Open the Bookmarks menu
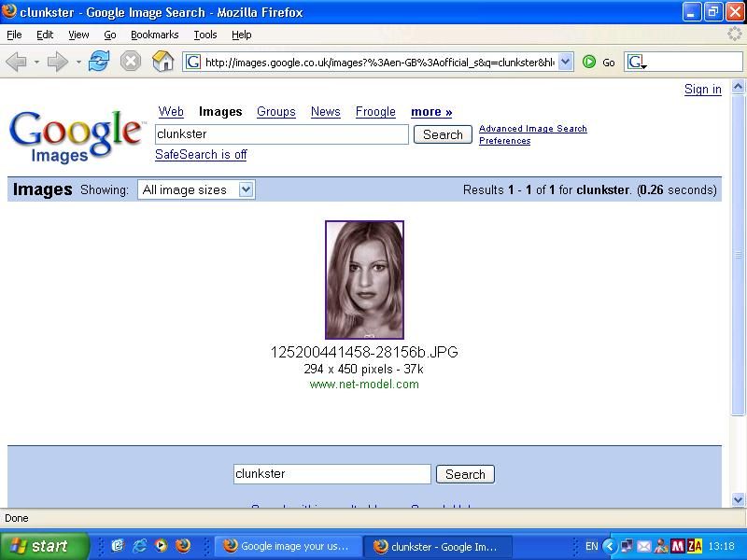 pyautogui.click(x=154, y=35)
